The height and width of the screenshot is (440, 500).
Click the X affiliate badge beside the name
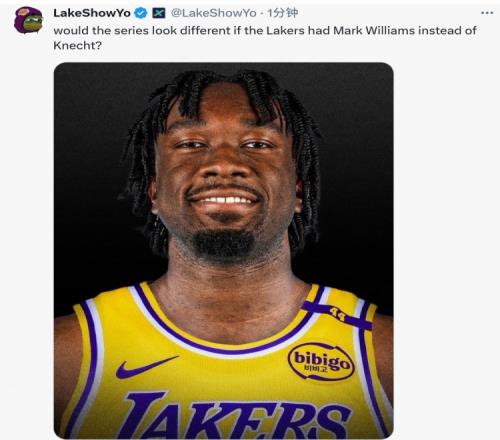pyautogui.click(x=159, y=13)
